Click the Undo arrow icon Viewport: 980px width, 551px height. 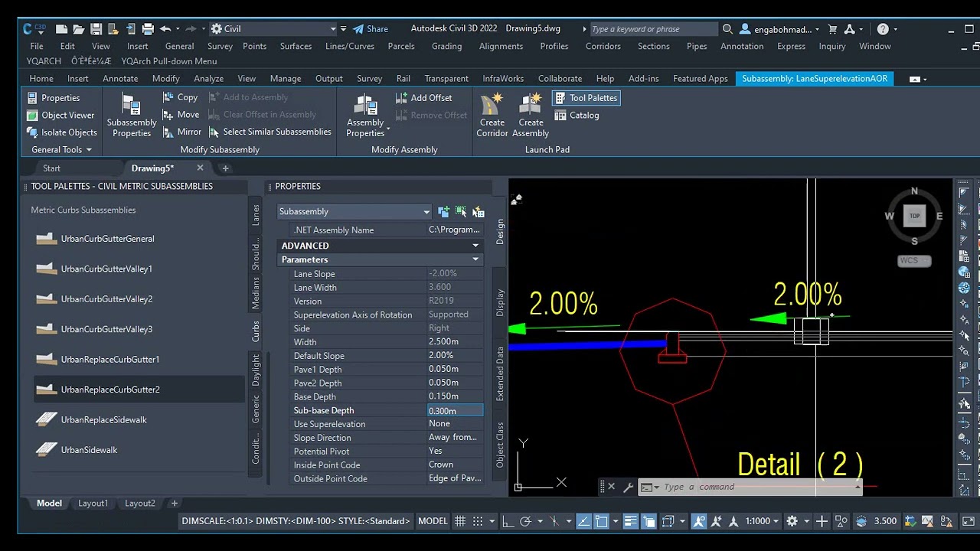(x=165, y=29)
